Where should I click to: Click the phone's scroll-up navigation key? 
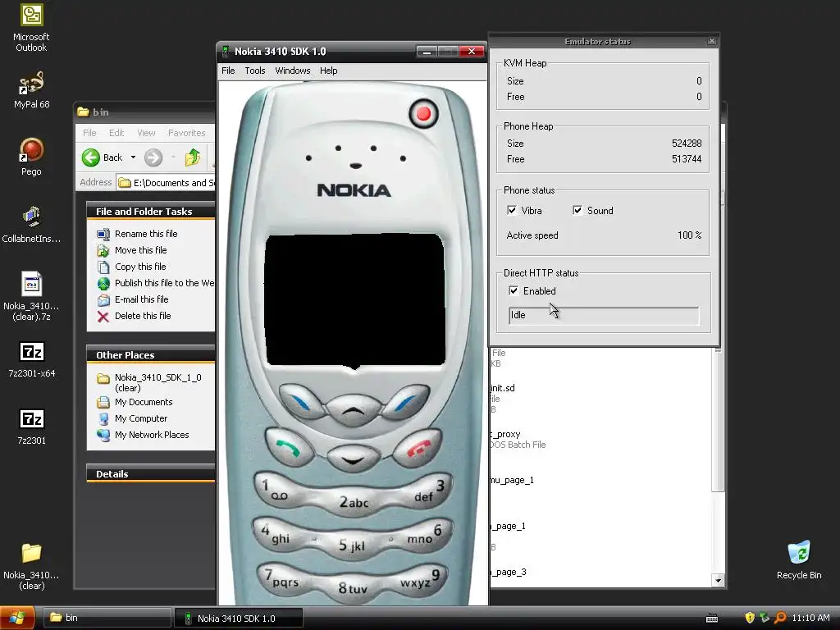pos(353,410)
